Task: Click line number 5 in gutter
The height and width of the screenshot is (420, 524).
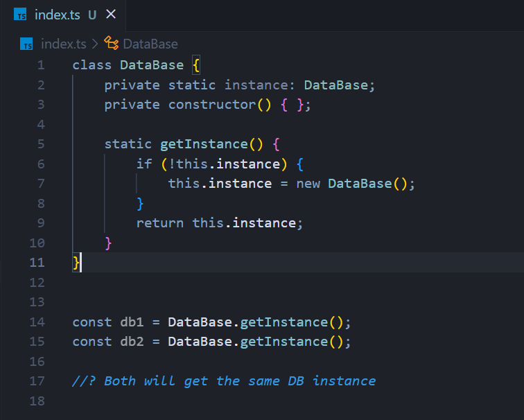Action: coord(41,144)
